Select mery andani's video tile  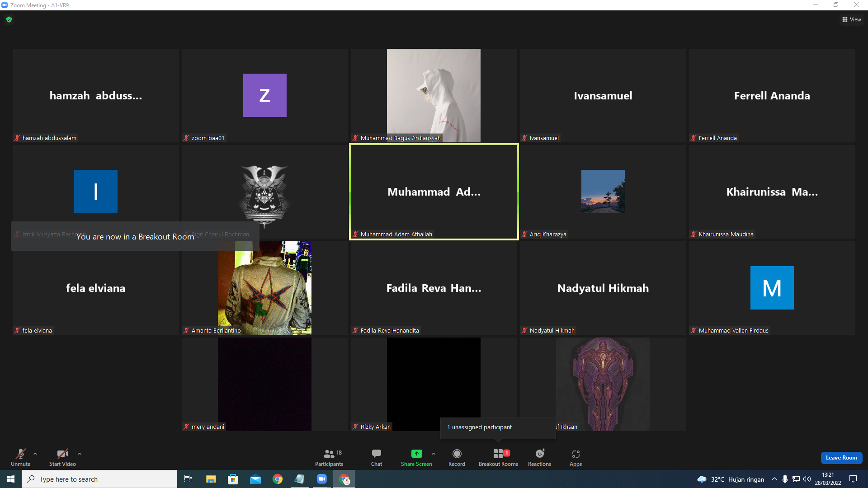[x=265, y=384]
